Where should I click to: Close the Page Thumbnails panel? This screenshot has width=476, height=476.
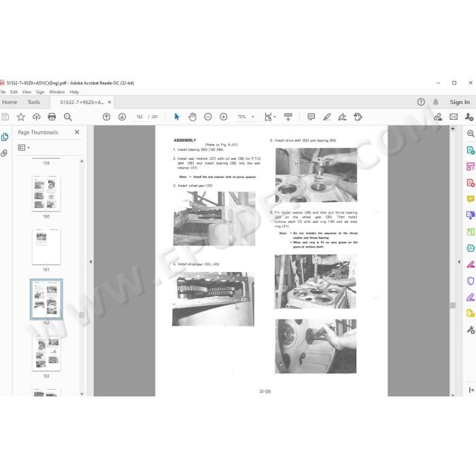pyautogui.click(x=77, y=132)
